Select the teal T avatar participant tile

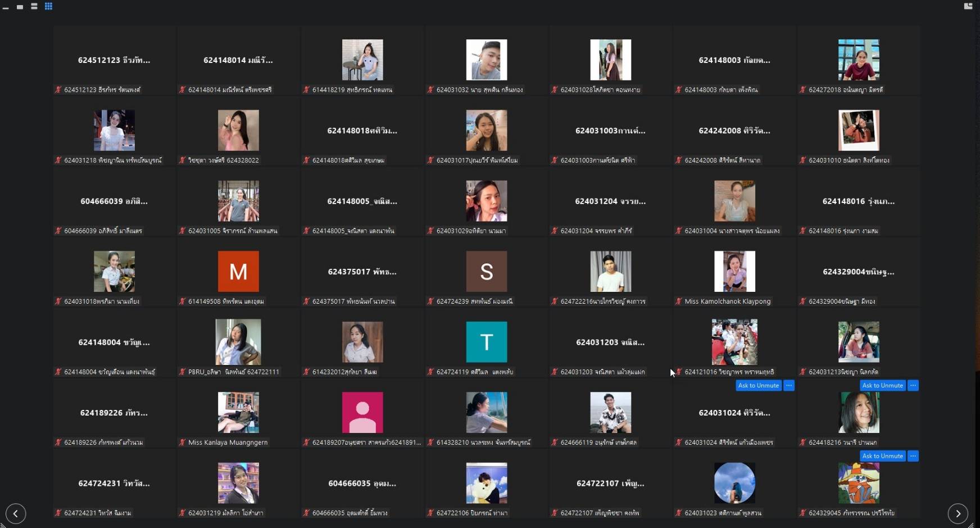point(486,342)
